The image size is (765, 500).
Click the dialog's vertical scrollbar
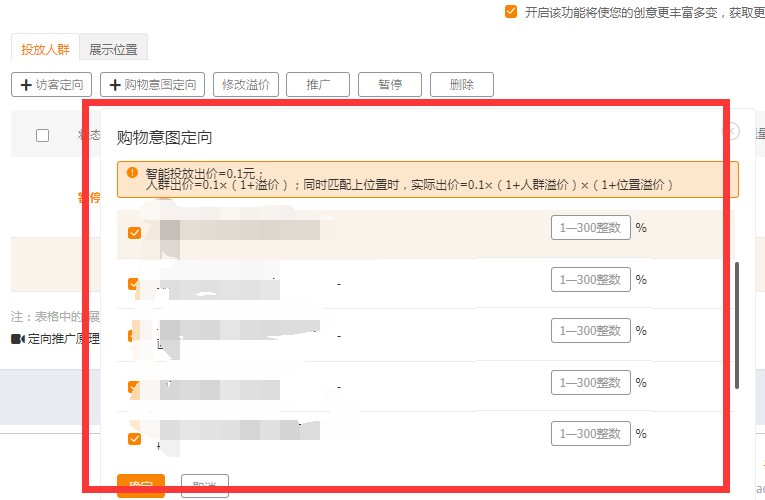(737, 325)
